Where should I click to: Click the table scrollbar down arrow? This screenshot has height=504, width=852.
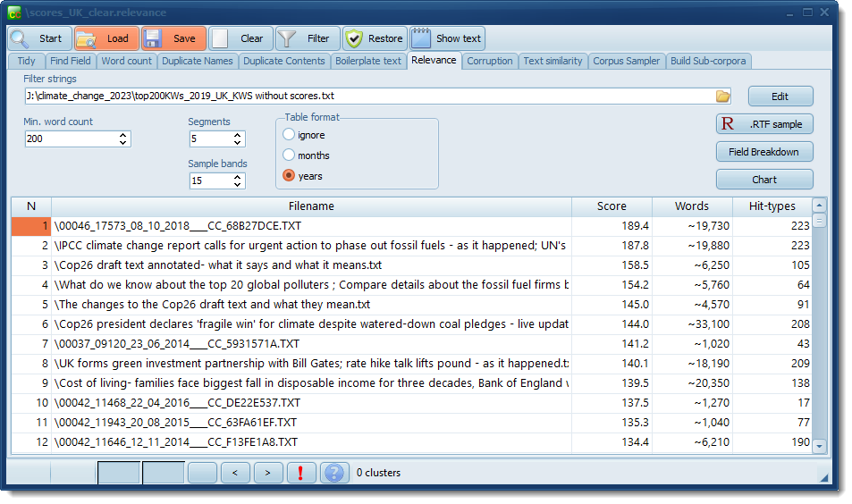820,447
